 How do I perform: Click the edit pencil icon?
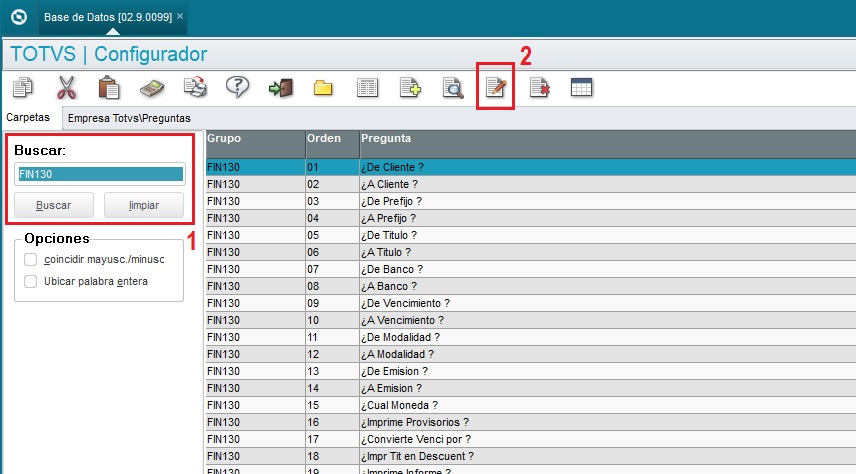[x=496, y=87]
